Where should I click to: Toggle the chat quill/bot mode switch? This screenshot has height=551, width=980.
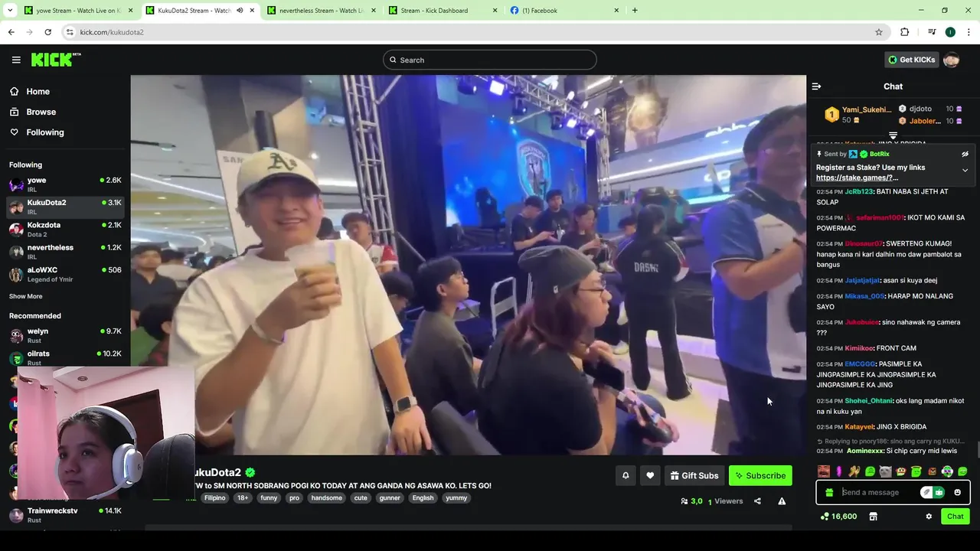(932, 492)
